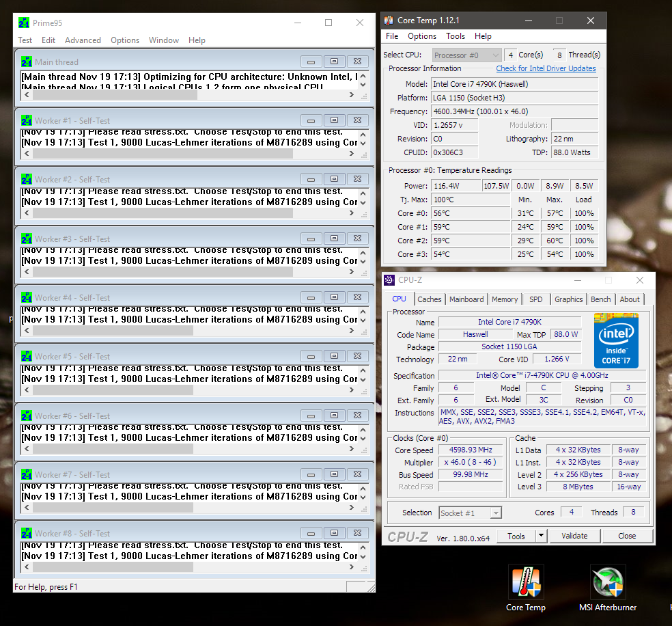
Task: Click the CPU-Z Tools button
Action: coord(516,536)
